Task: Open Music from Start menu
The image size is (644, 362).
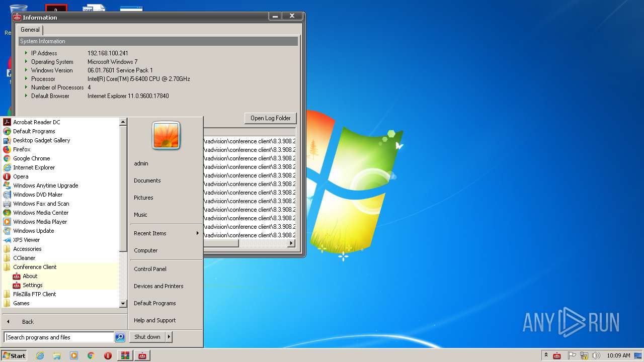Action: coord(140,215)
